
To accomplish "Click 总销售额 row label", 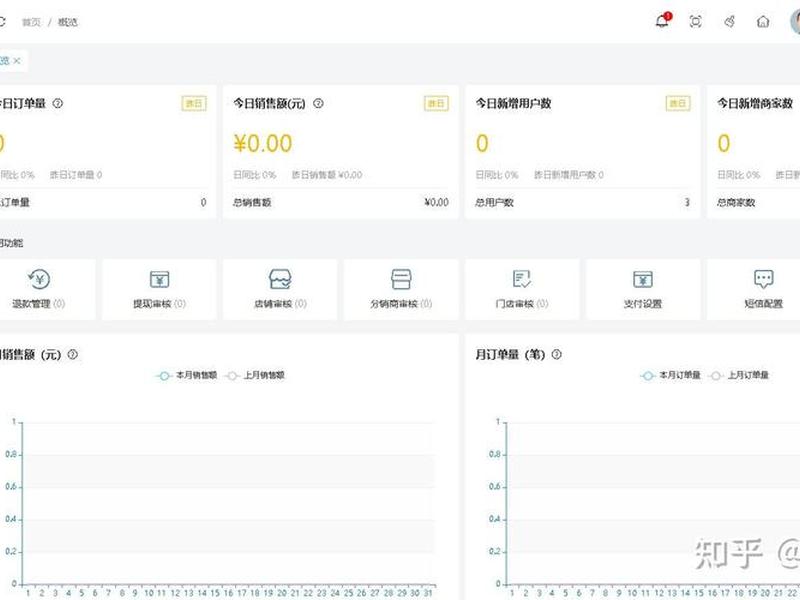I will point(252,203).
